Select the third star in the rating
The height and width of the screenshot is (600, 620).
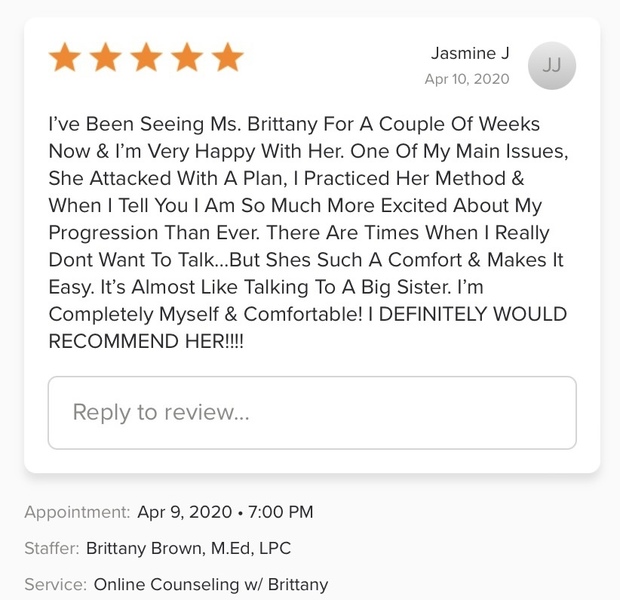pyautogui.click(x=146, y=58)
